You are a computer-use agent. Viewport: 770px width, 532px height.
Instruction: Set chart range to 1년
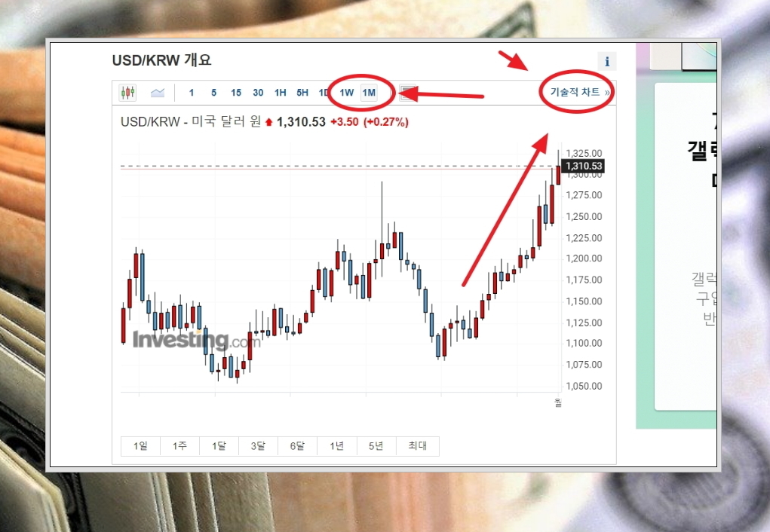337,445
